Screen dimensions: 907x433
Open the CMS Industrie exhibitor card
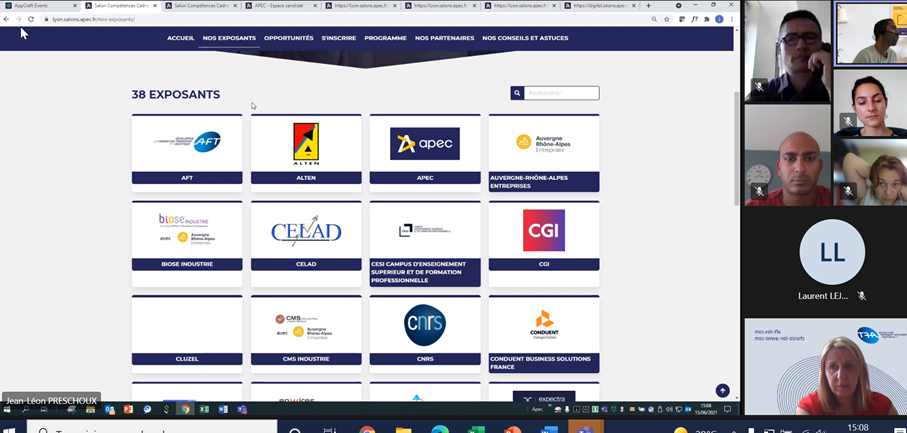click(x=306, y=334)
